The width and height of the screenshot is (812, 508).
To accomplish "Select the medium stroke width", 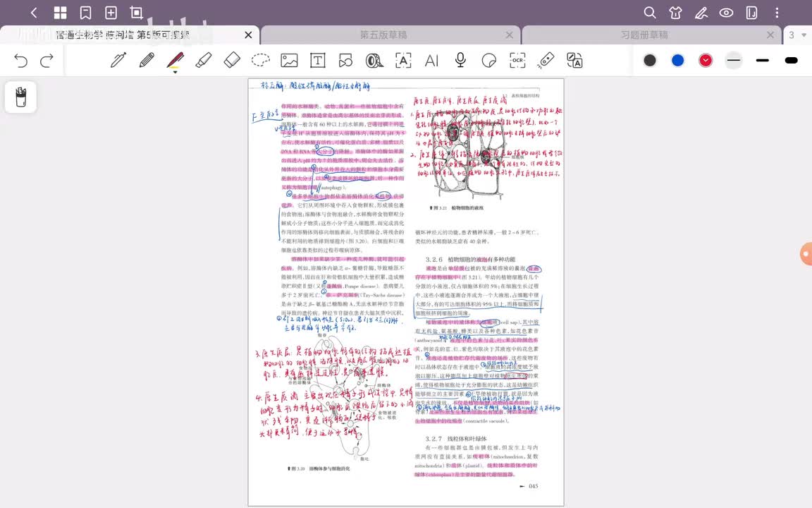I will click(762, 61).
